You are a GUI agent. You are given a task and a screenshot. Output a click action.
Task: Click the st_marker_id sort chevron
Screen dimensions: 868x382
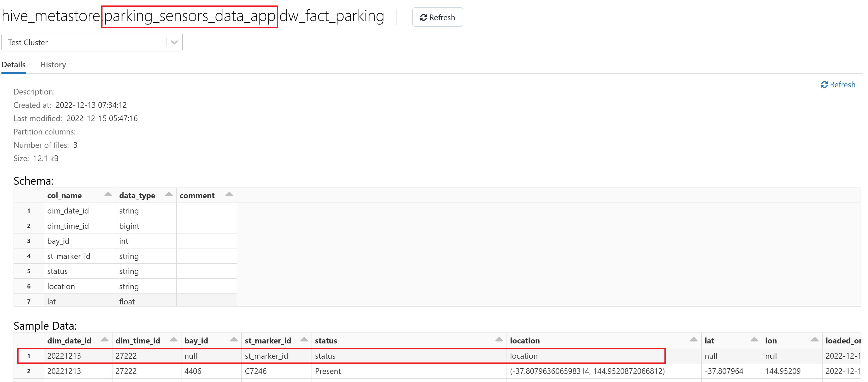pos(304,340)
